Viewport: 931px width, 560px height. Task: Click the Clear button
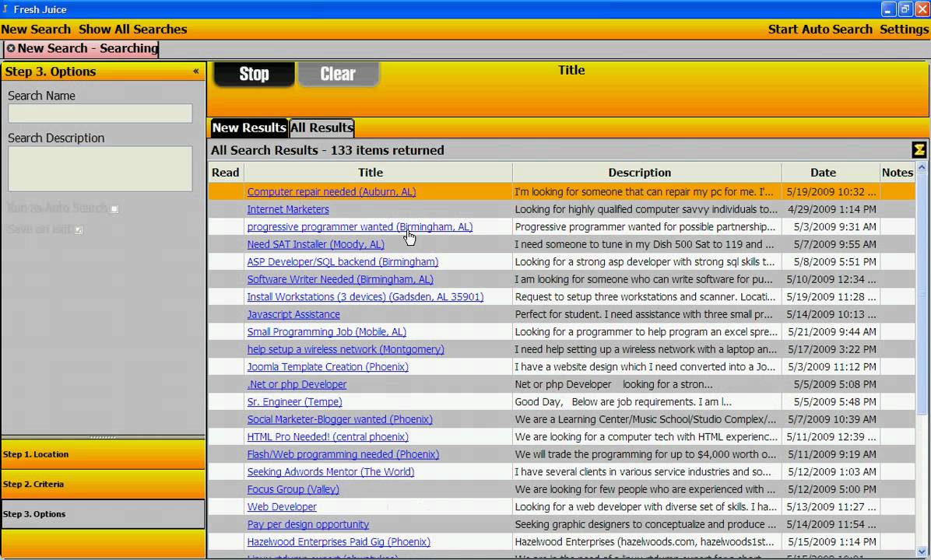pyautogui.click(x=338, y=74)
